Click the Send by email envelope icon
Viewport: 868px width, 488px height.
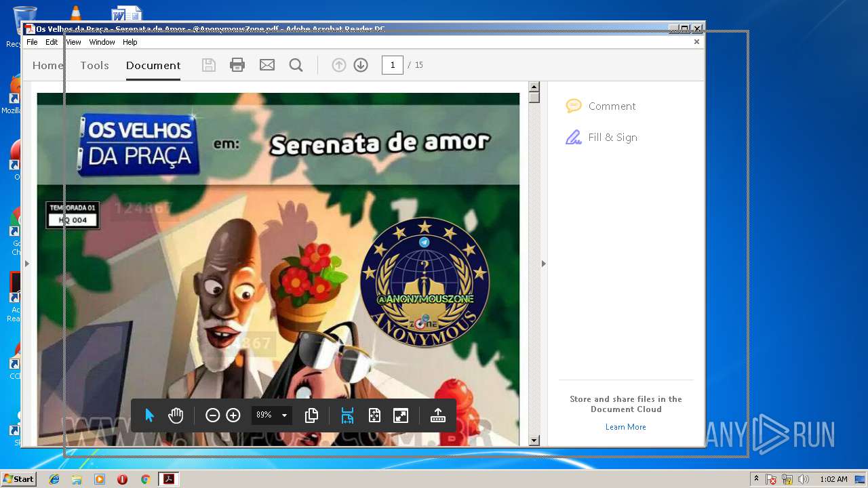(267, 65)
